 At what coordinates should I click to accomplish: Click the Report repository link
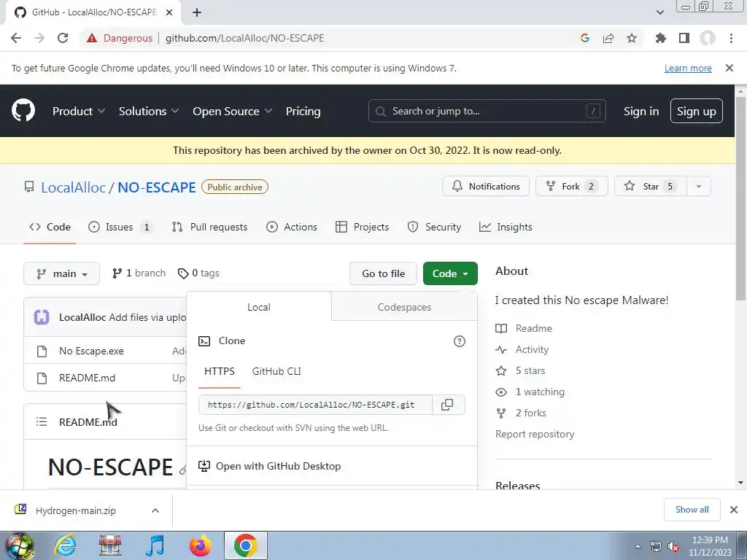(x=535, y=435)
